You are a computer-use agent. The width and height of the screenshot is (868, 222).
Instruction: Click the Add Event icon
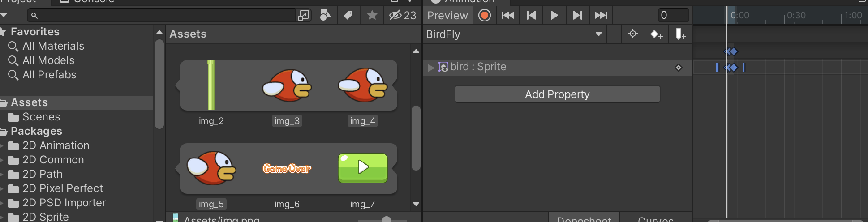[680, 34]
